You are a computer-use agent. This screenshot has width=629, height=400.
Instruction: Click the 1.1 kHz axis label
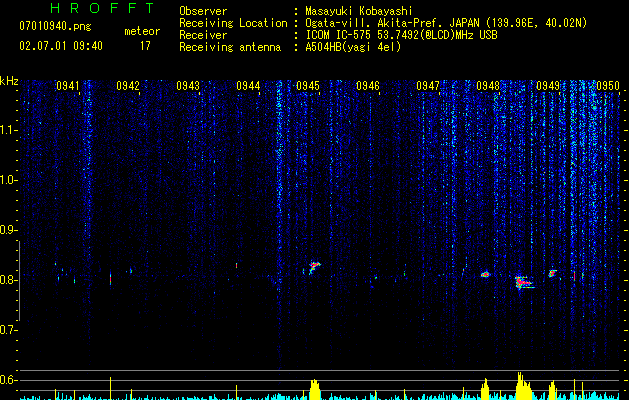(8, 130)
